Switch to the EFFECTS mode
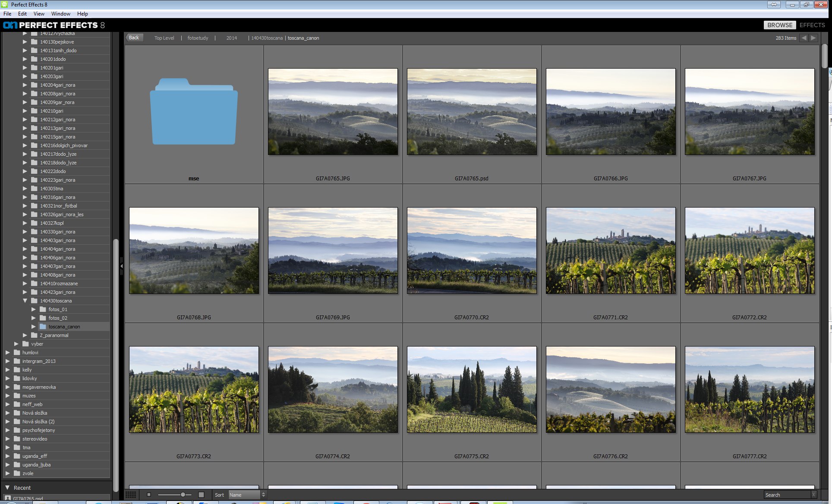 [x=812, y=25]
